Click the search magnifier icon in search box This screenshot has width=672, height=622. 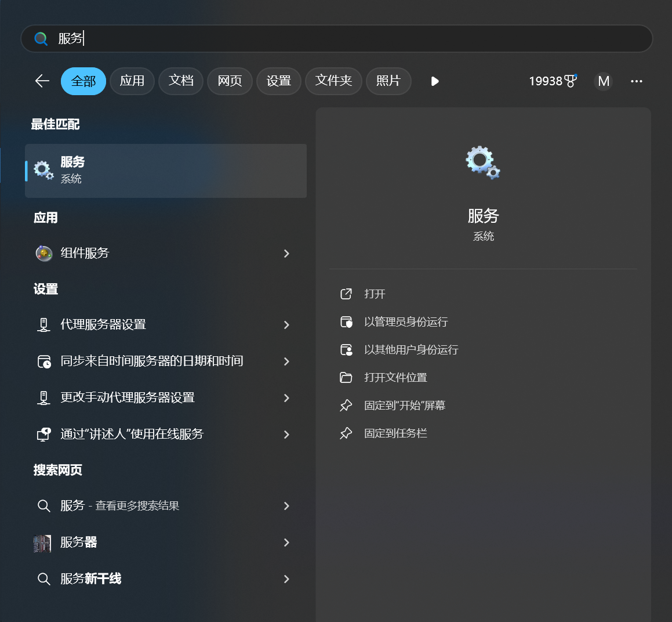click(x=41, y=39)
